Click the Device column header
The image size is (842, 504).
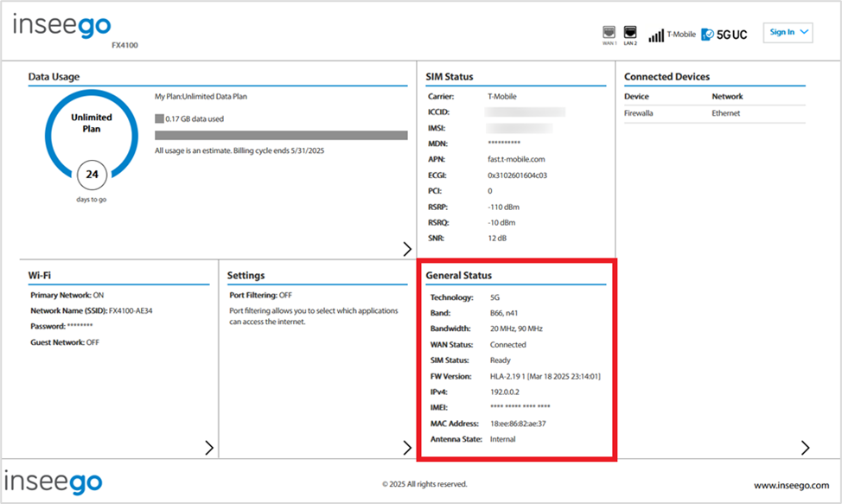pos(636,97)
